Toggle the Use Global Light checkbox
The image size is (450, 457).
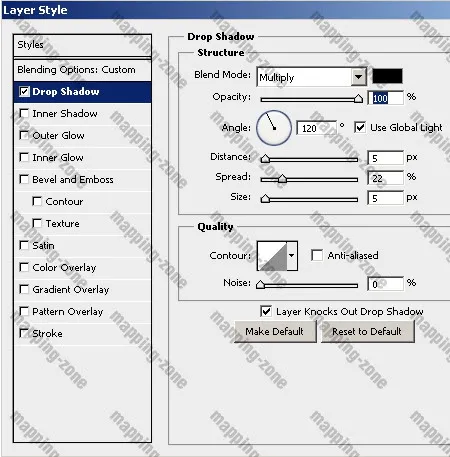(x=360, y=127)
